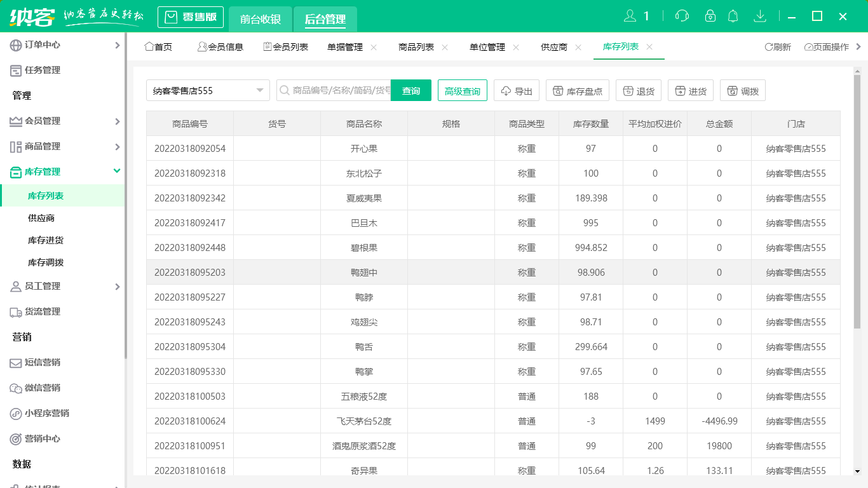Open the 会员信息 tab
The height and width of the screenshot is (488, 868).
[x=220, y=47]
